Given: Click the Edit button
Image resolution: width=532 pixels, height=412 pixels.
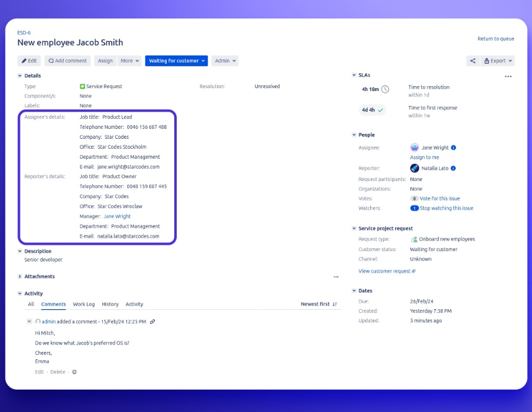Looking at the screenshot, I should point(29,61).
